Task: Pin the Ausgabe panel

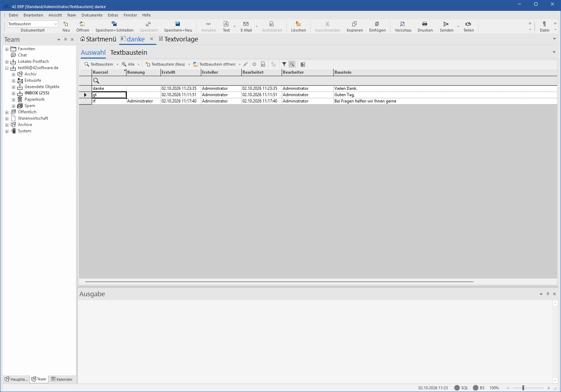Action: (548, 294)
